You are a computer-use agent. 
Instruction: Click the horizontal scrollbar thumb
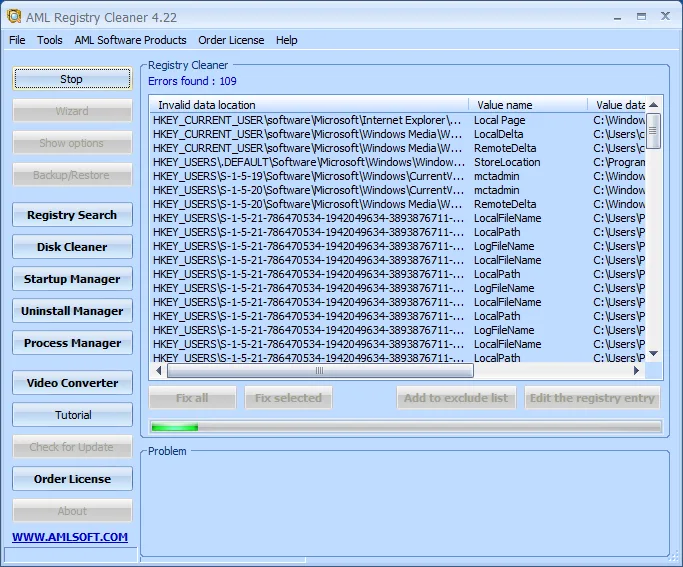pyautogui.click(x=320, y=371)
